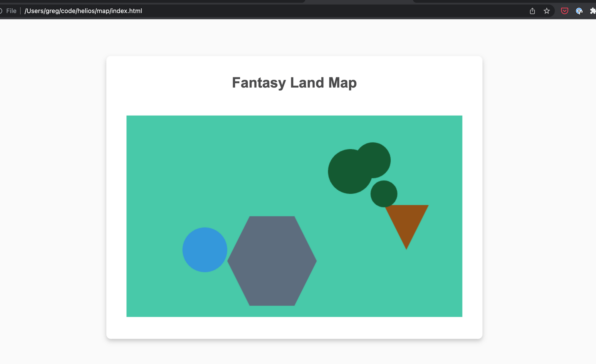This screenshot has height=364, width=596.
Task: Click the site info circle icon
Action: [x=1, y=11]
